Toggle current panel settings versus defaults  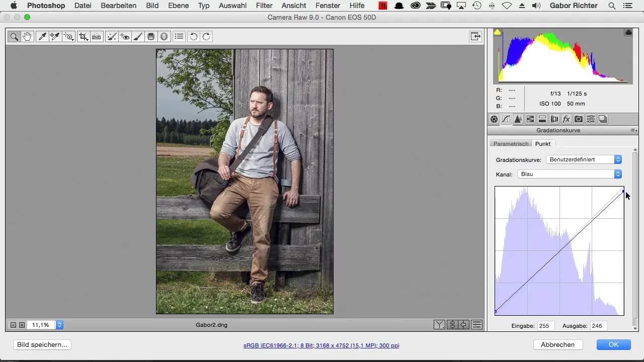(476, 325)
